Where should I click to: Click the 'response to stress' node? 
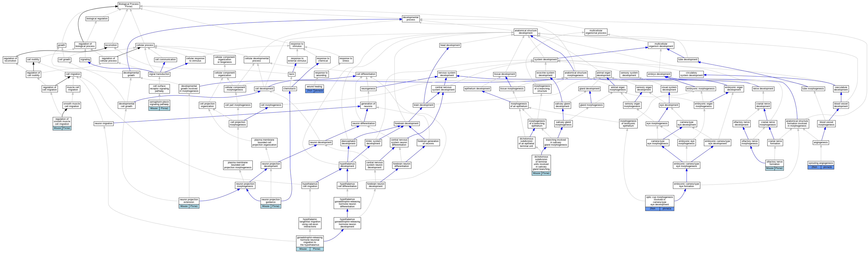tap(346, 60)
